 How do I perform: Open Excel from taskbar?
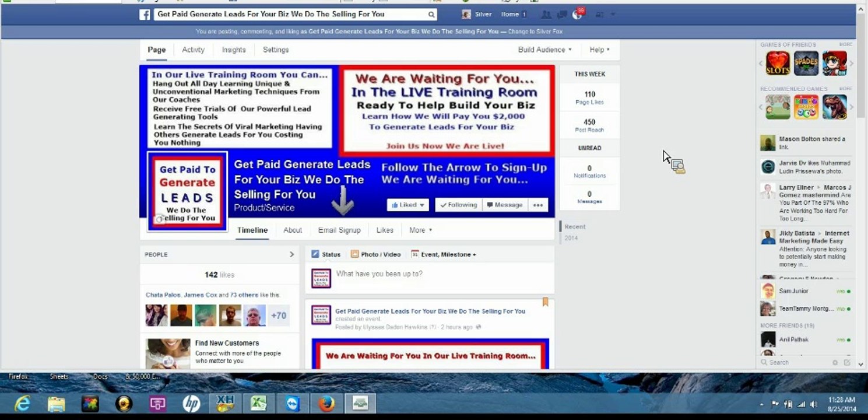click(259, 403)
